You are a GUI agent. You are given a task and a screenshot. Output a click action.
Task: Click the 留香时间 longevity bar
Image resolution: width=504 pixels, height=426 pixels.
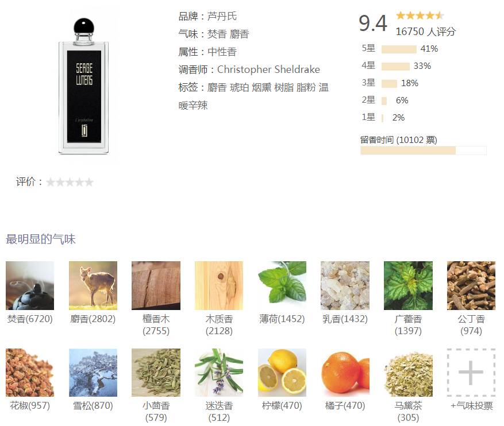coord(424,150)
